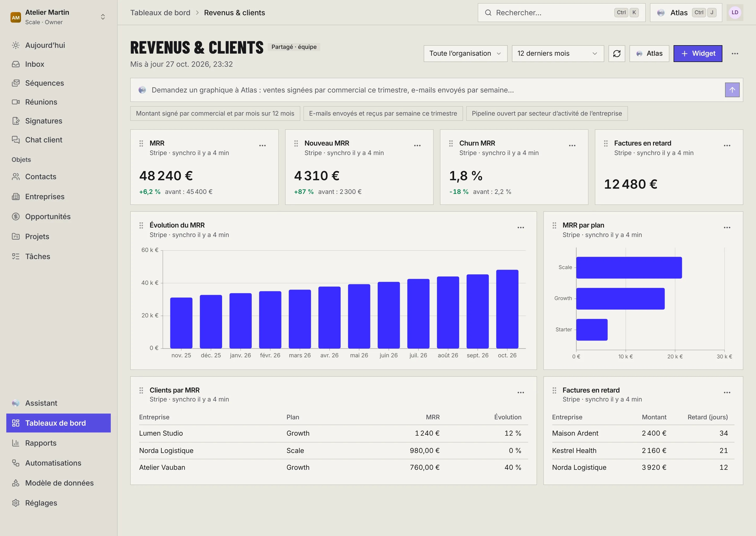Image resolution: width=756 pixels, height=536 pixels.
Task: Open Atlas via the top bar button
Action: [686, 13]
